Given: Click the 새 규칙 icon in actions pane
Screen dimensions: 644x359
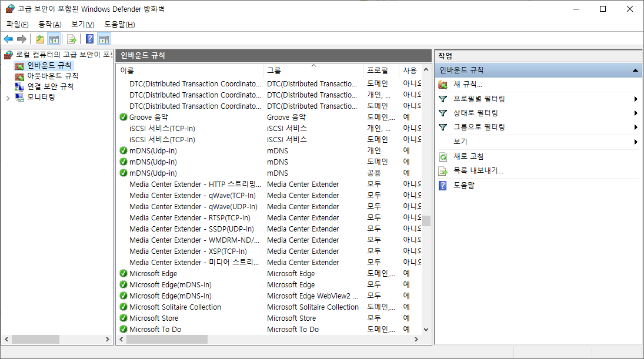Looking at the screenshot, I should click(x=443, y=85).
